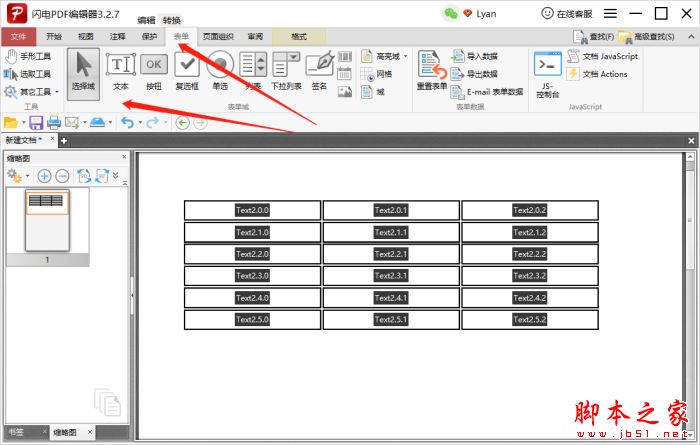The height and width of the screenshot is (445, 700).
Task: Select the 签名 signature field tool
Action: [x=320, y=71]
